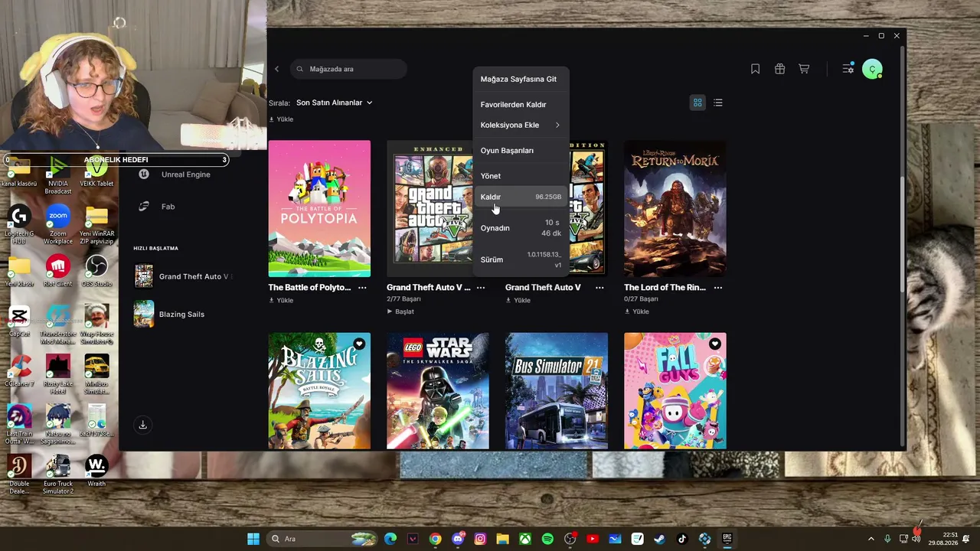Image resolution: width=980 pixels, height=551 pixels.
Task: Open Steam from the taskbar
Action: pos(659,539)
